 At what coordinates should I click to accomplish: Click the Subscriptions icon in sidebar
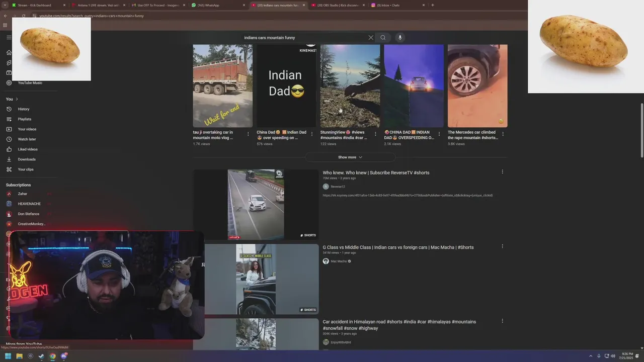[x=9, y=73]
